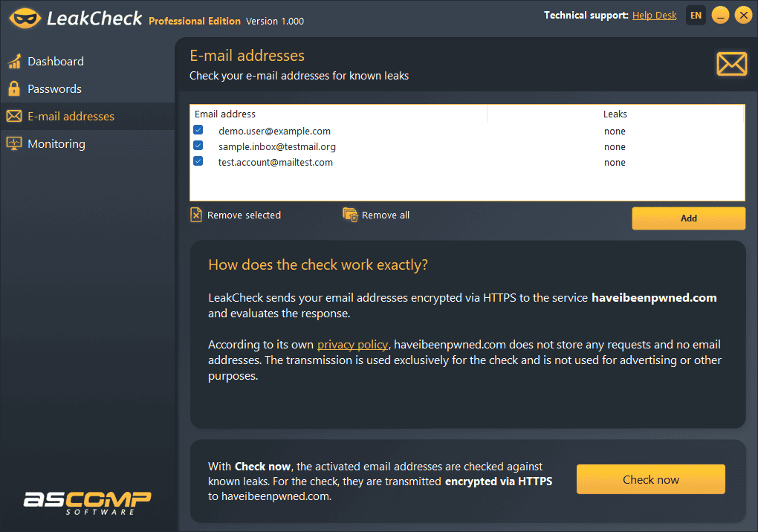Uncheck demo.user@example.com

[x=197, y=129]
